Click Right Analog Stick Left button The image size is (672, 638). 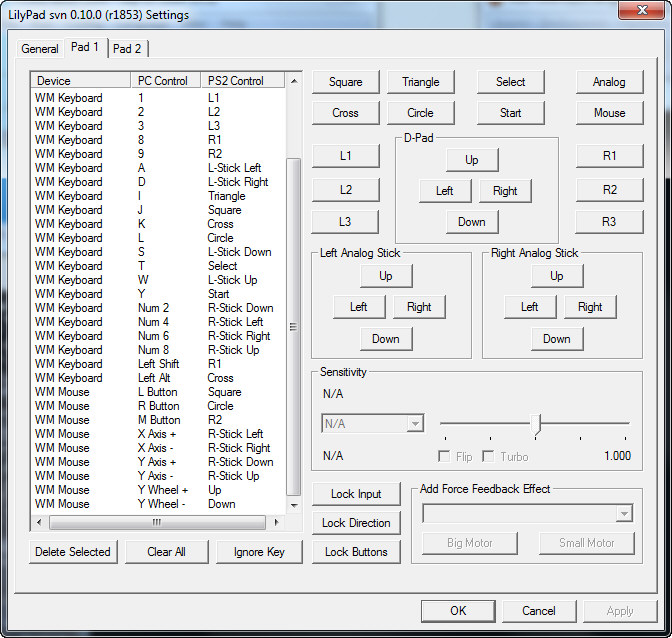click(x=530, y=307)
